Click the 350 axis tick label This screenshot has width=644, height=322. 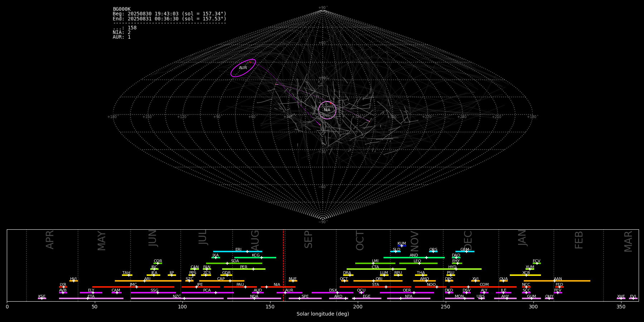click(621, 307)
